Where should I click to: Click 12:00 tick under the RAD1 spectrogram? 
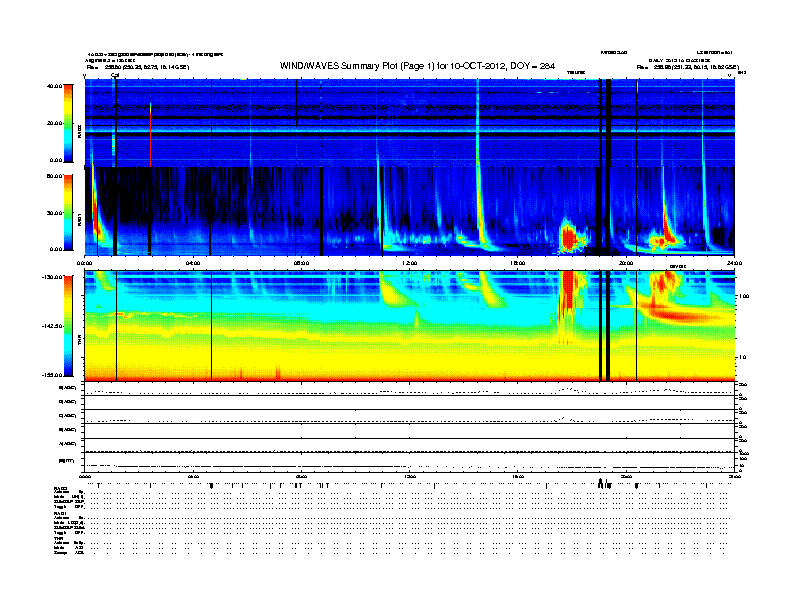point(410,263)
